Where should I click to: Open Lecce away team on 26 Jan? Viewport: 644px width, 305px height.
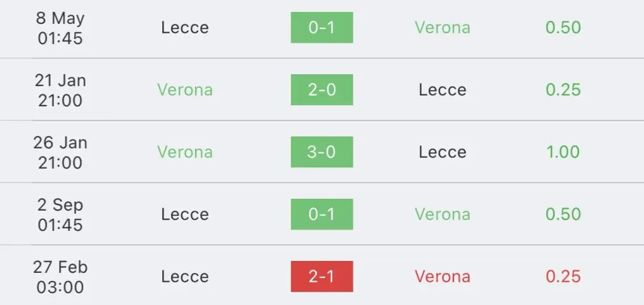tap(442, 152)
